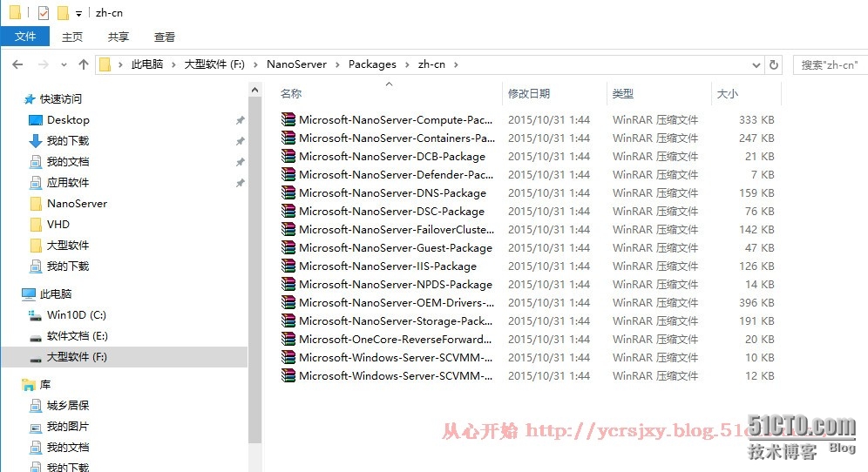Click WinRAR icon of IIS-Package file
The image size is (868, 472).
(x=288, y=266)
